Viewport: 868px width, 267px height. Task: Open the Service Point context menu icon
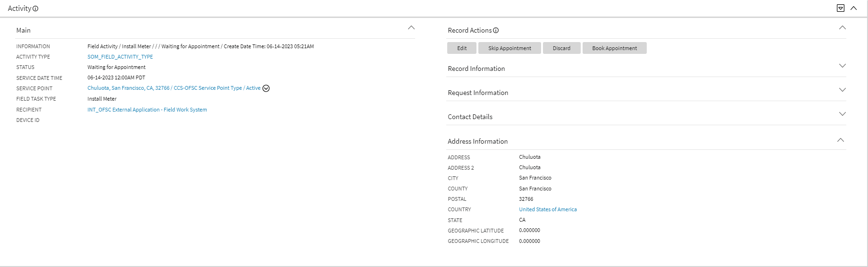pos(266,88)
